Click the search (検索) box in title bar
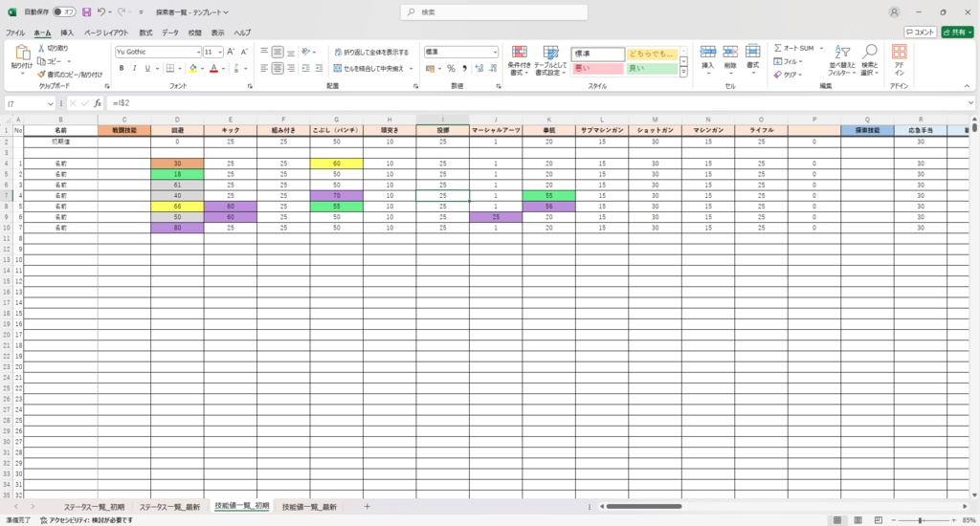The height and width of the screenshot is (526, 980). [x=494, y=11]
